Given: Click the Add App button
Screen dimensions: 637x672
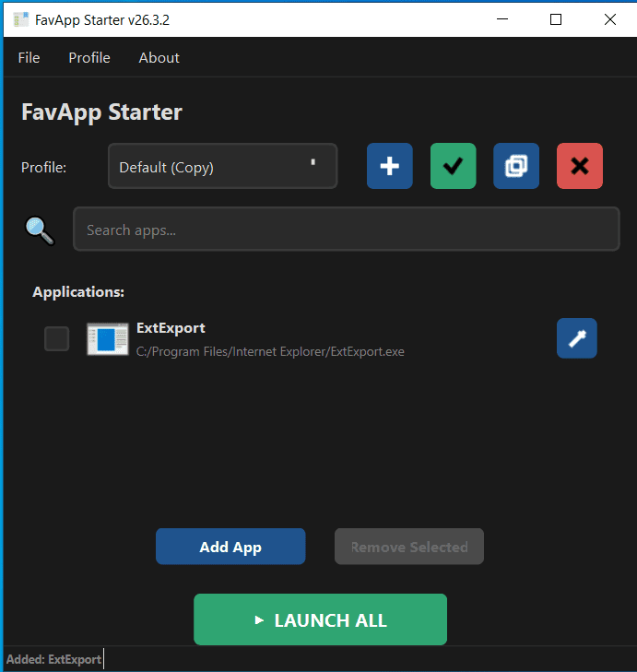Looking at the screenshot, I should tap(230, 547).
